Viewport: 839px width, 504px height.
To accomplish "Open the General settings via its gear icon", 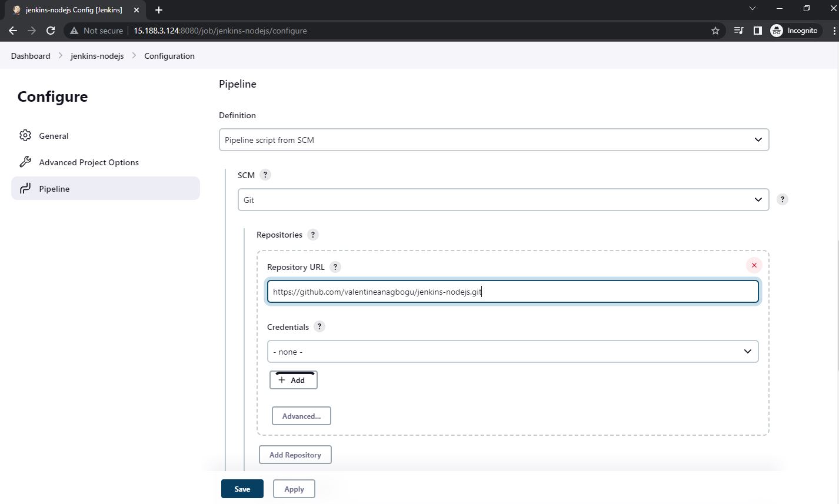I will tap(25, 135).
